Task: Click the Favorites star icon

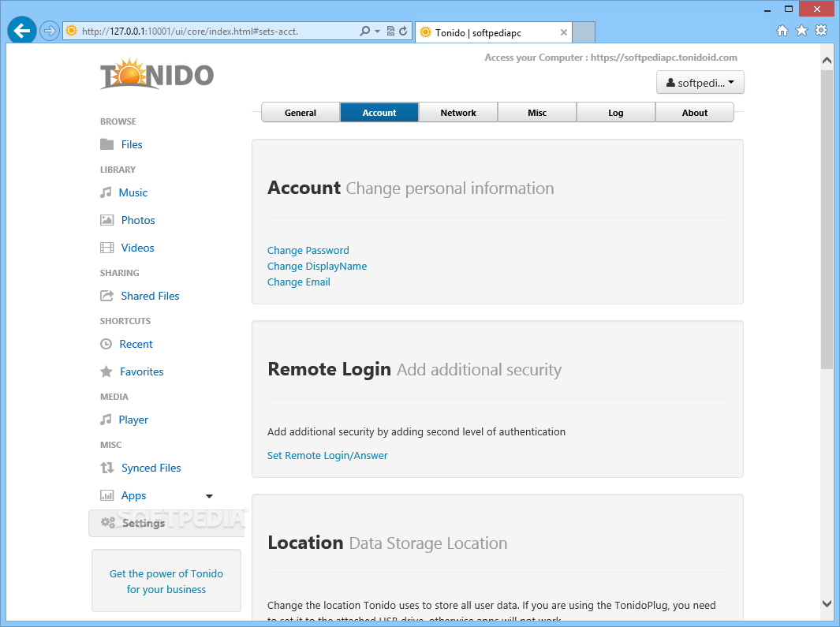Action: point(106,371)
